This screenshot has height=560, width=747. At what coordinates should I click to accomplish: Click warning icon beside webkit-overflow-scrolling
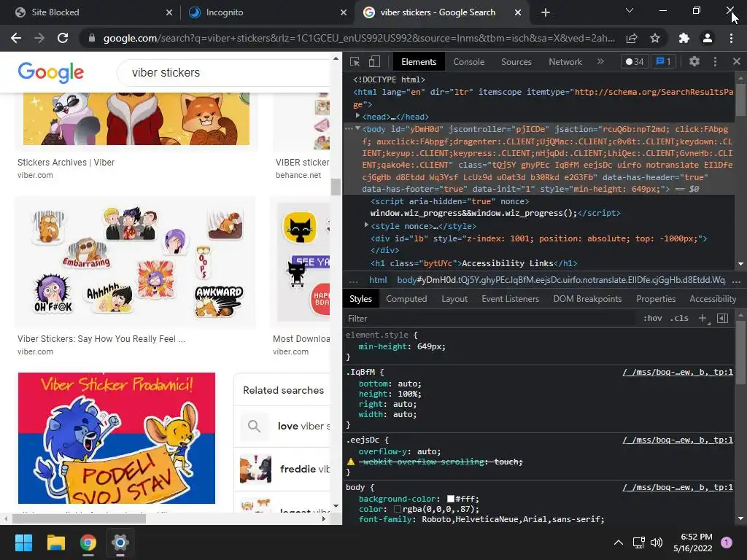(351, 462)
